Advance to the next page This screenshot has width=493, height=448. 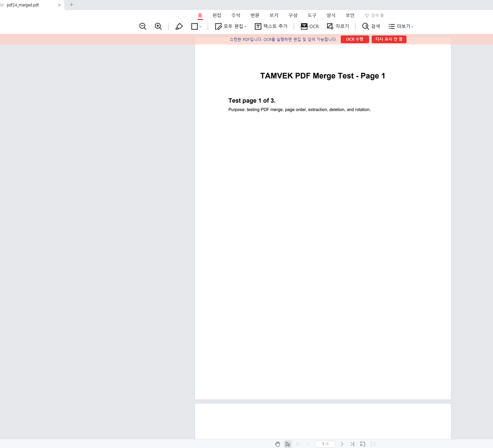pyautogui.click(x=342, y=444)
